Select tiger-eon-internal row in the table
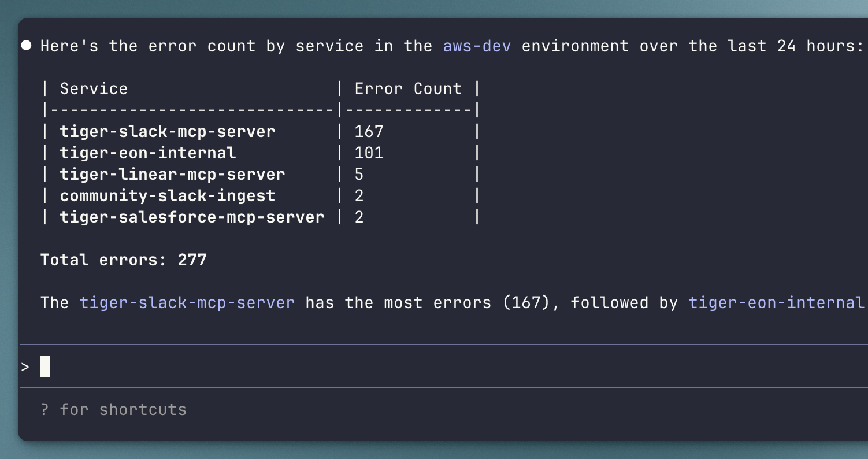The width and height of the screenshot is (868, 459). (x=147, y=153)
